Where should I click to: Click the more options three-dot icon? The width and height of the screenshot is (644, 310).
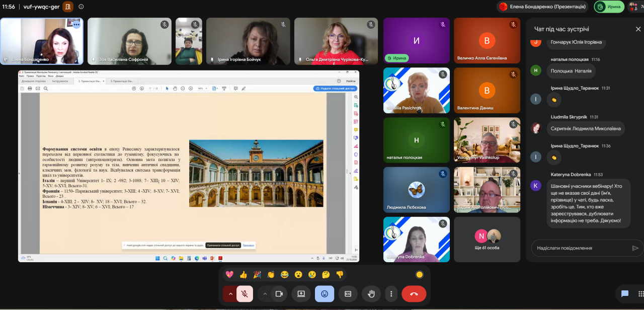tap(391, 294)
